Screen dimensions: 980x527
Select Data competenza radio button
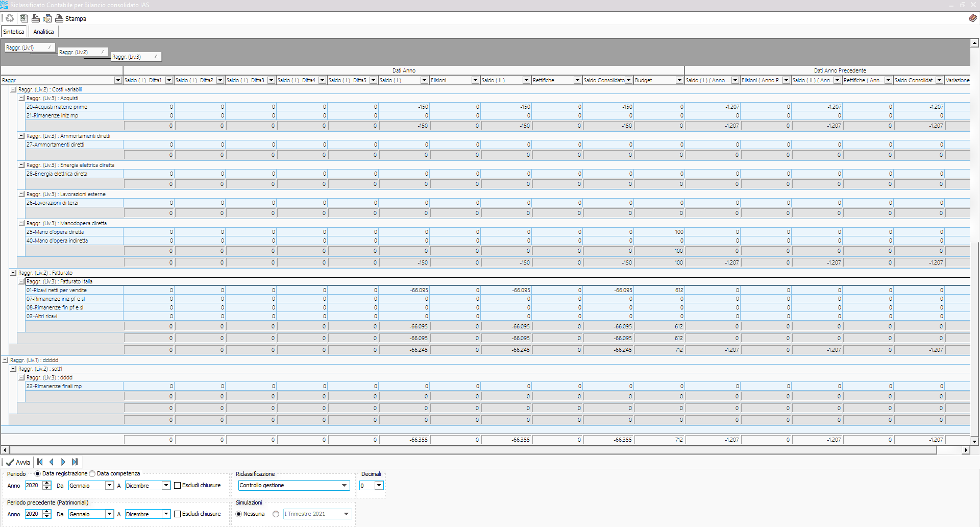(92, 474)
